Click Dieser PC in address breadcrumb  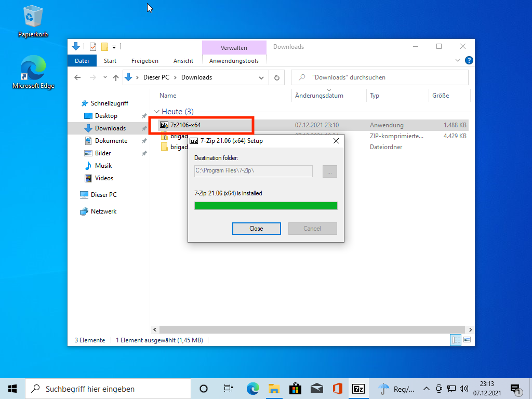coord(156,77)
